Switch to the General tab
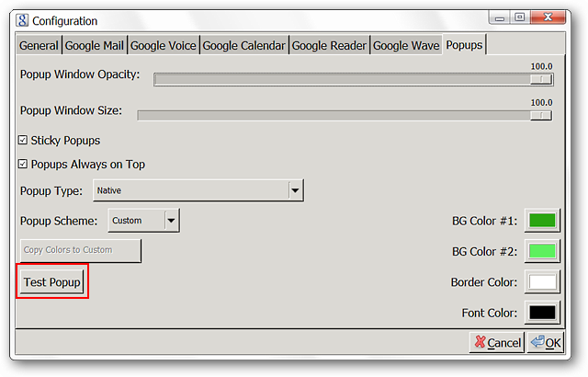This screenshot has width=588, height=377. [39, 45]
